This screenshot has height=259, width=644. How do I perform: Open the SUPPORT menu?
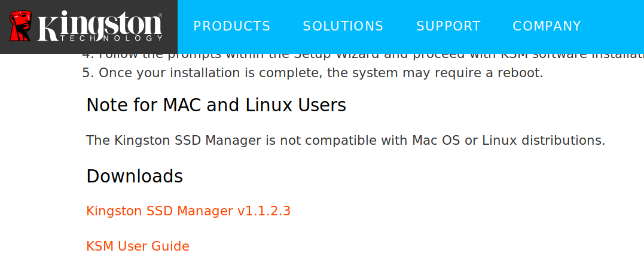(x=448, y=26)
